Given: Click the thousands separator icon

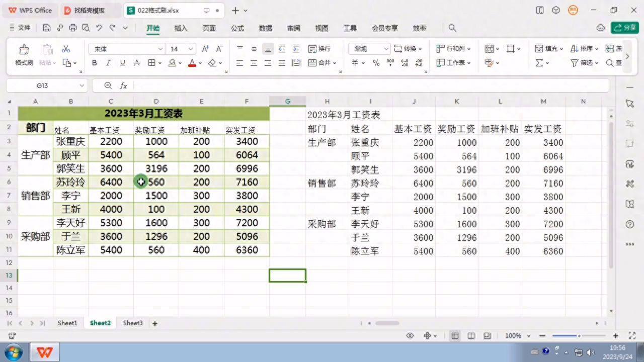Looking at the screenshot, I should 390,63.
